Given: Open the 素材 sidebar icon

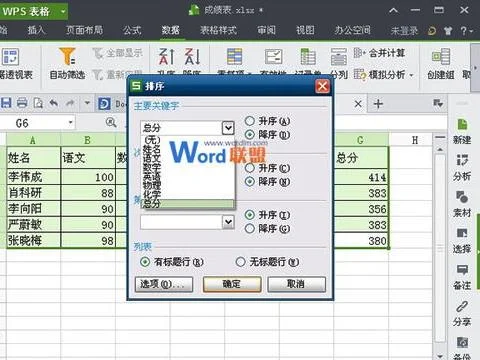Looking at the screenshot, I should (462, 197).
